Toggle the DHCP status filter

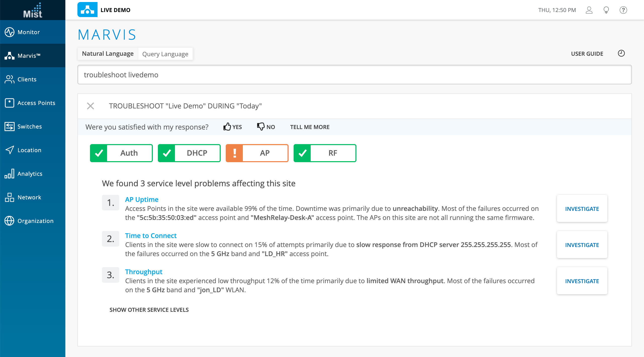coord(189,153)
